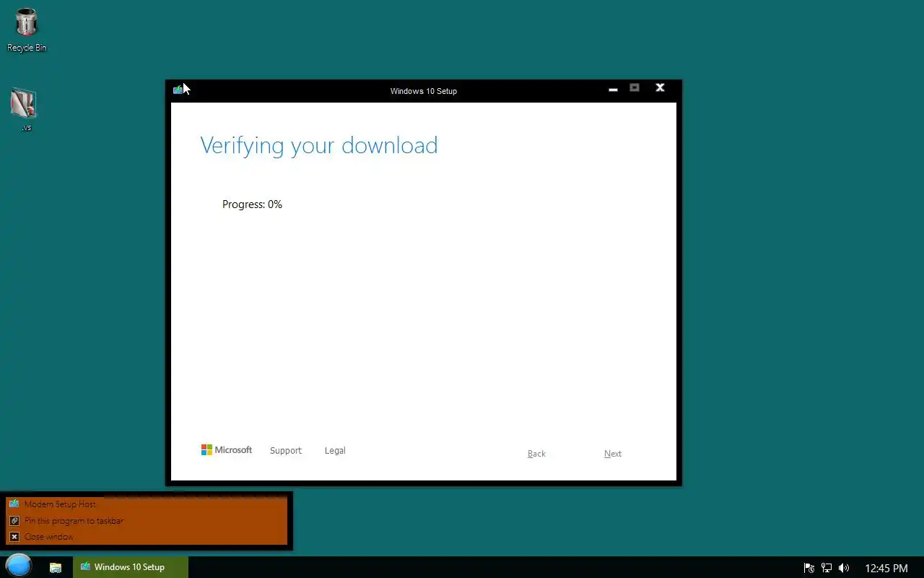The height and width of the screenshot is (578, 924).
Task: Open the 12:45 PM clock
Action: click(x=886, y=568)
